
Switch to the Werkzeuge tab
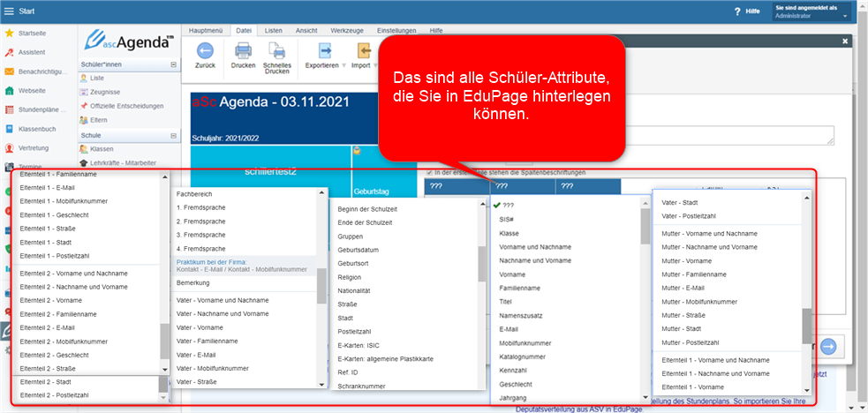point(346,30)
